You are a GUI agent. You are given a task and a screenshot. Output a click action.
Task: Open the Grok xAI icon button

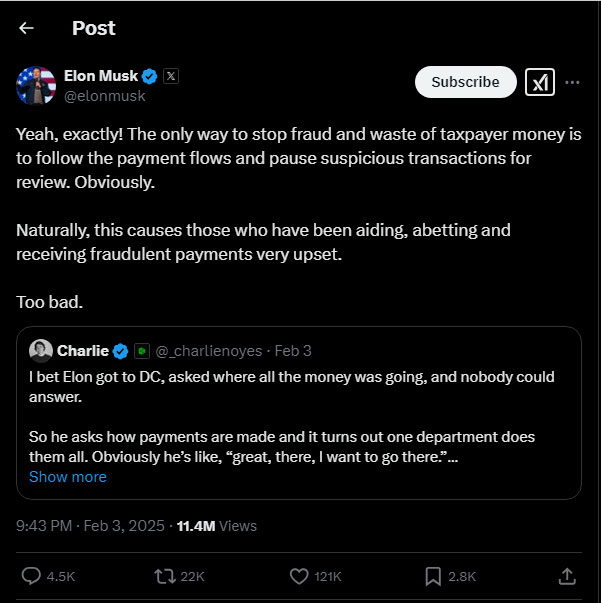[x=540, y=82]
